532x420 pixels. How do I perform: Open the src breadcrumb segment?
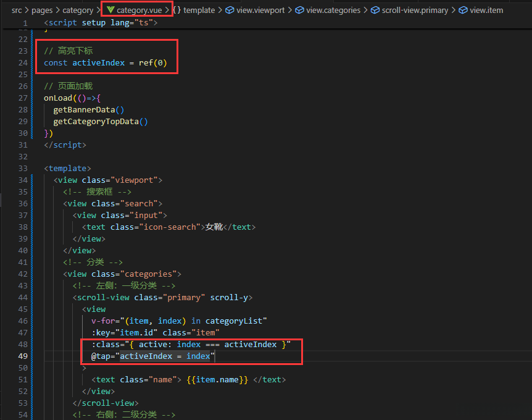click(x=17, y=10)
